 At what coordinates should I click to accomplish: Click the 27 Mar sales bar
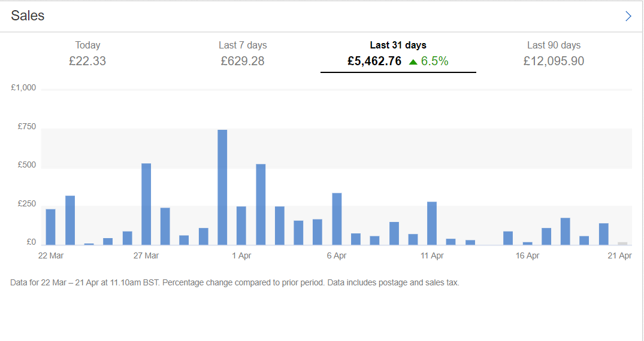tap(146, 204)
